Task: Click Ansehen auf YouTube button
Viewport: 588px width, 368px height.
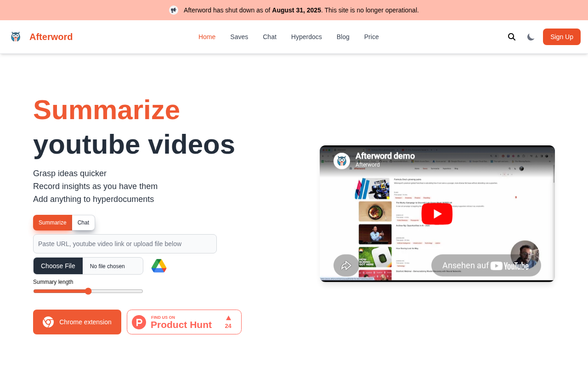Action: 486,265
